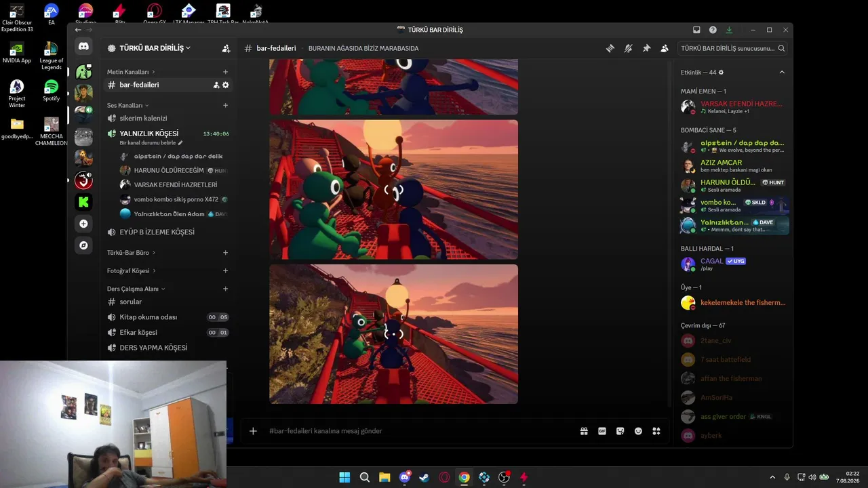This screenshot has height=488, width=868.
Task: Go back with the Discord back arrow
Action: [78, 30]
